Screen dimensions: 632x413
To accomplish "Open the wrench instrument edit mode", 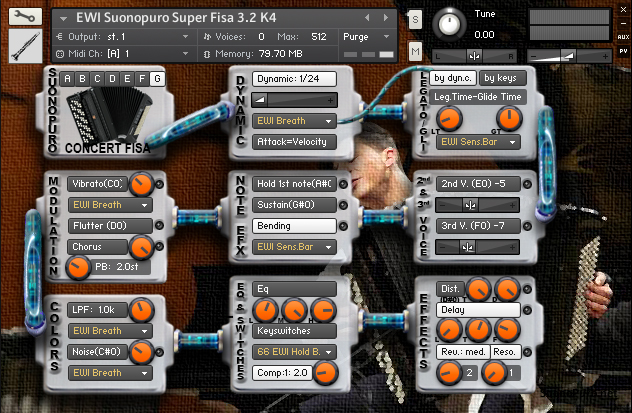I will 25,16.
